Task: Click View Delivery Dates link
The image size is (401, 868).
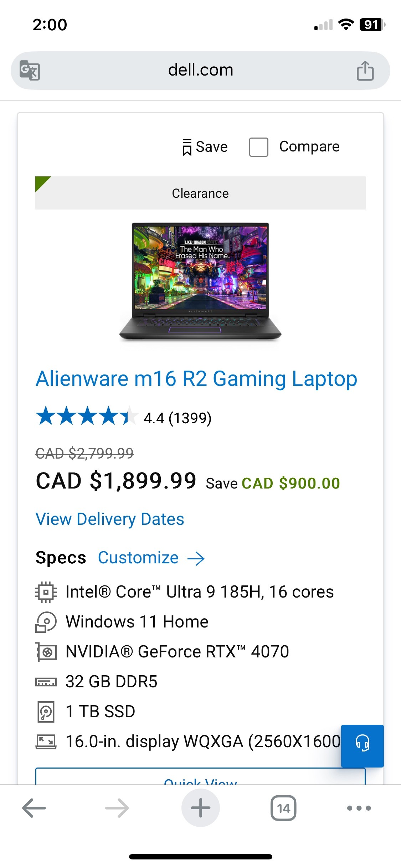Action: (110, 519)
